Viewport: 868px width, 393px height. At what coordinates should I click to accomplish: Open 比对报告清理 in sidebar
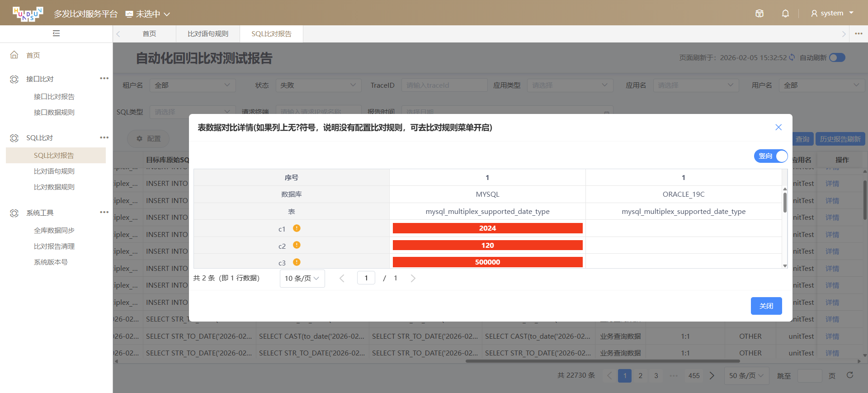54,246
